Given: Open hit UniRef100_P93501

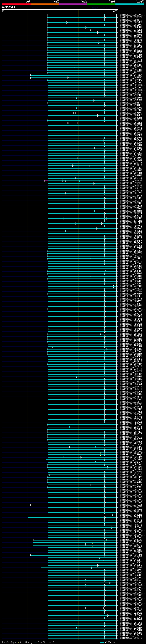Looking at the screenshot, I should click(x=131, y=37).
